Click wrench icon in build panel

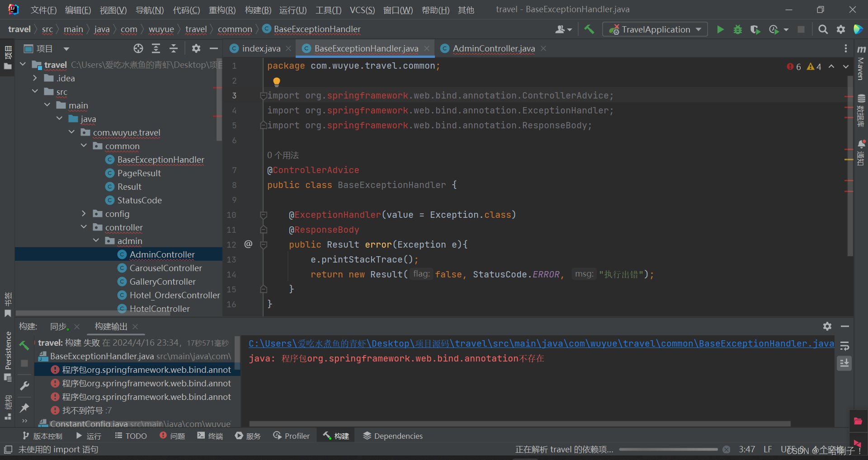pos(24,385)
